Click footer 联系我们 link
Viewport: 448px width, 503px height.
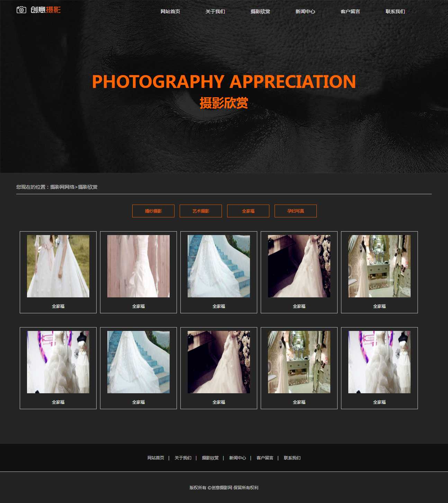pyautogui.click(x=292, y=458)
